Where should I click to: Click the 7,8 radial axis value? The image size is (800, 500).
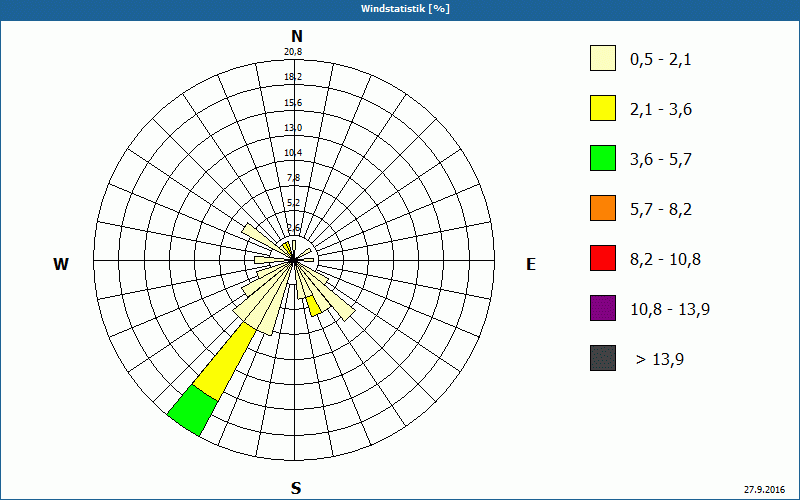[294, 178]
